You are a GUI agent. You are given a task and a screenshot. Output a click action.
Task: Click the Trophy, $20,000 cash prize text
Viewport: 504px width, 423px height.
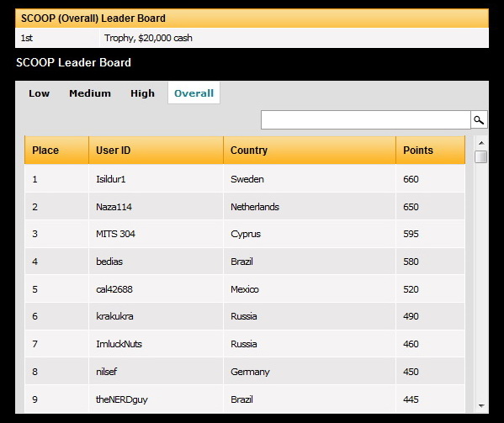[148, 38]
